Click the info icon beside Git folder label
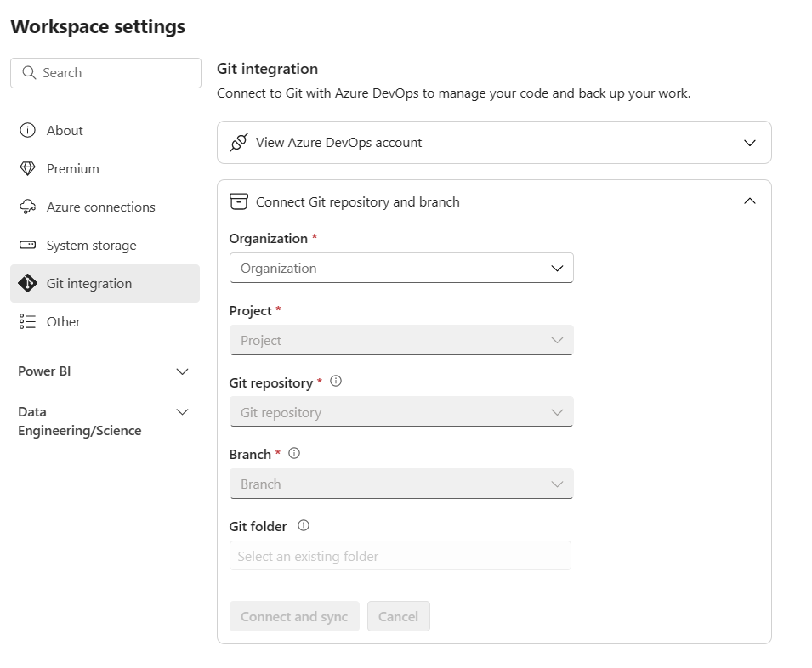 [303, 525]
